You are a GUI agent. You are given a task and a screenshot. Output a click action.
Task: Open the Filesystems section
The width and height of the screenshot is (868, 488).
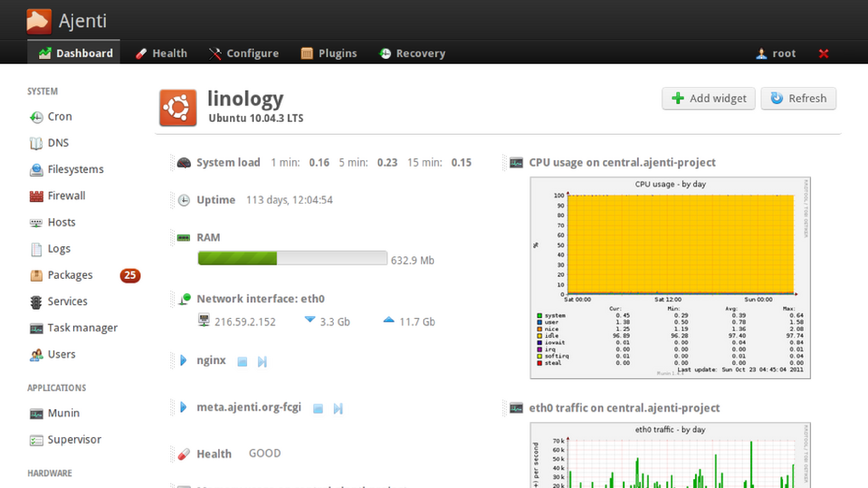coord(66,169)
